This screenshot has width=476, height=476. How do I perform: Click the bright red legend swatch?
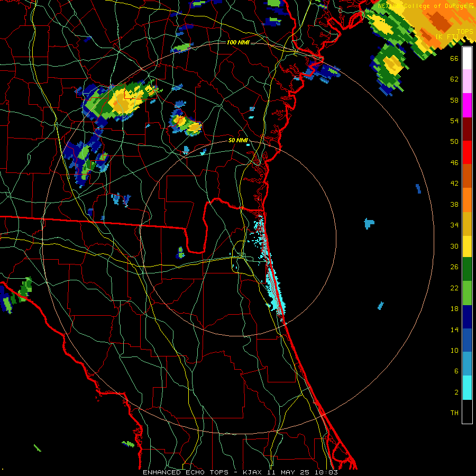pos(467,152)
